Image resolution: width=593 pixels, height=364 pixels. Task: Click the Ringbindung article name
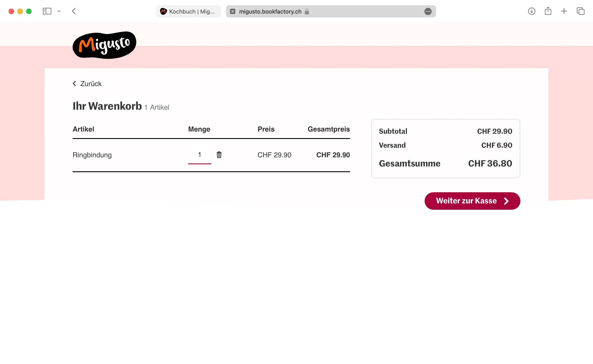92,155
